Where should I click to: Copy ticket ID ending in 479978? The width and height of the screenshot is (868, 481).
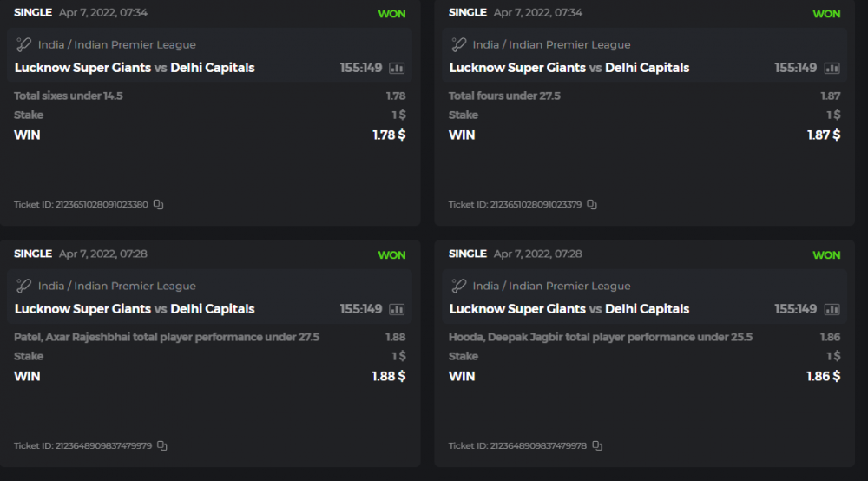[x=596, y=446]
